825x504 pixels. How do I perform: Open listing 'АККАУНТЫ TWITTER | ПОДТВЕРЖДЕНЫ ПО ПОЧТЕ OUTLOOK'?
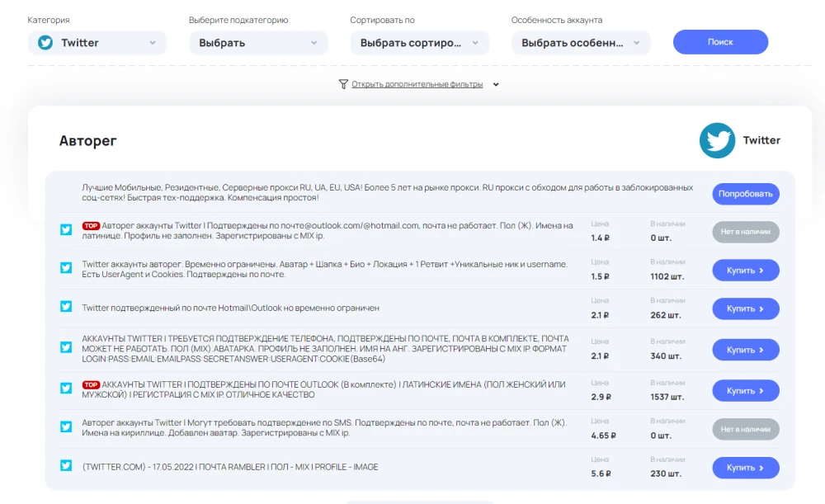(323, 389)
